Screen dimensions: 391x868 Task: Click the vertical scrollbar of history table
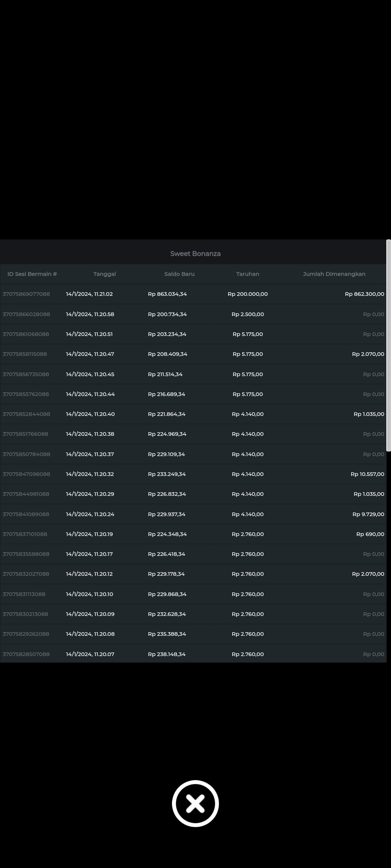tap(388, 345)
